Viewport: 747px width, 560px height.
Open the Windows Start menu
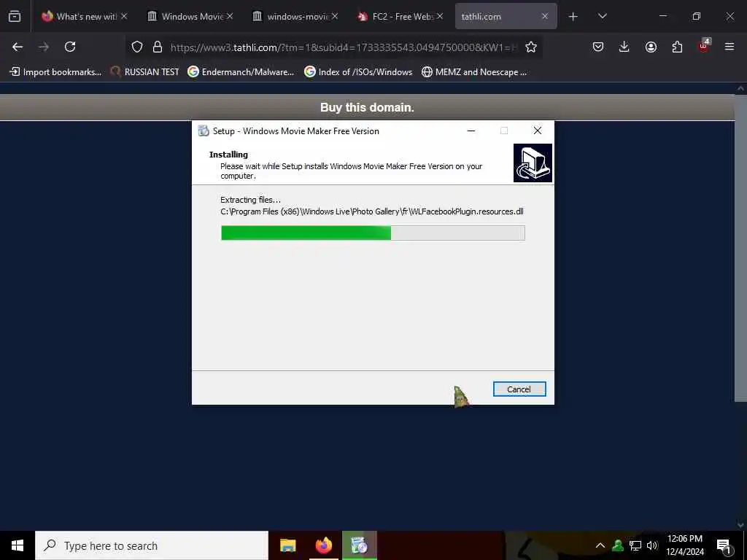point(18,545)
